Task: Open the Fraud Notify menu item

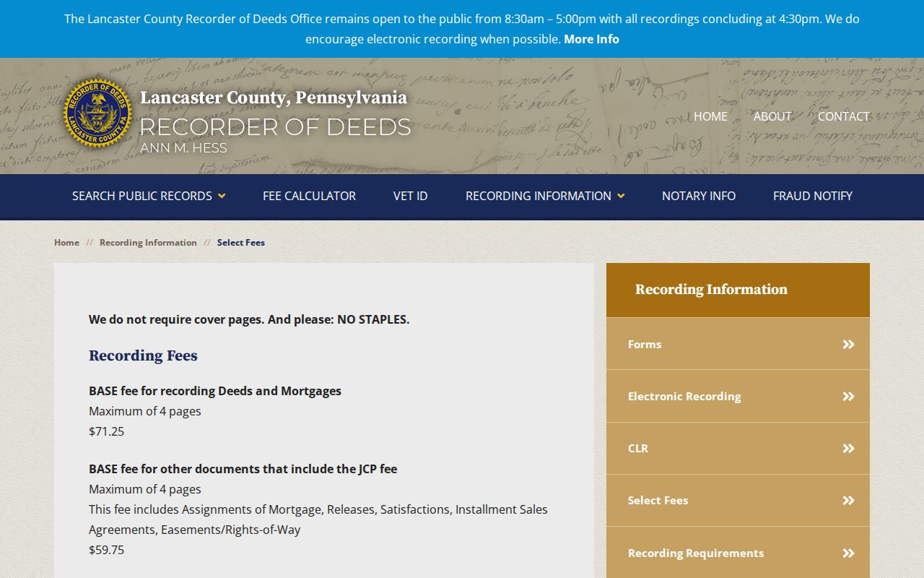Action: pyautogui.click(x=813, y=196)
